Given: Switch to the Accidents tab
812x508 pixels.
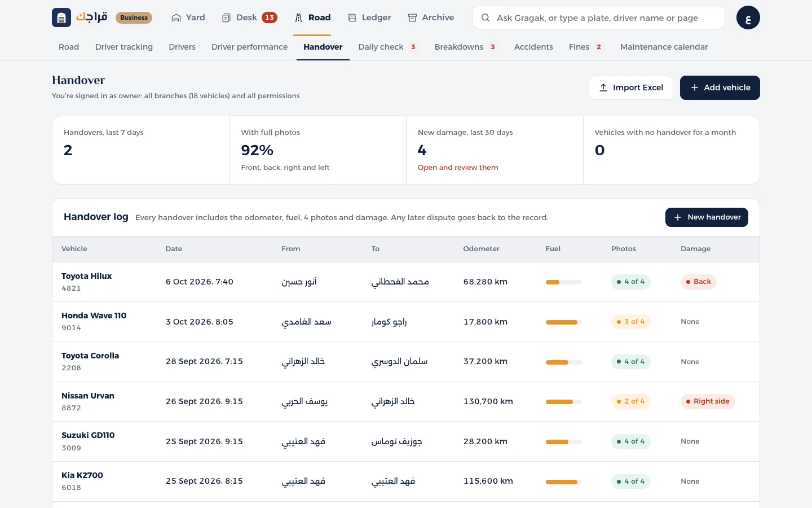Looking at the screenshot, I should [533, 47].
